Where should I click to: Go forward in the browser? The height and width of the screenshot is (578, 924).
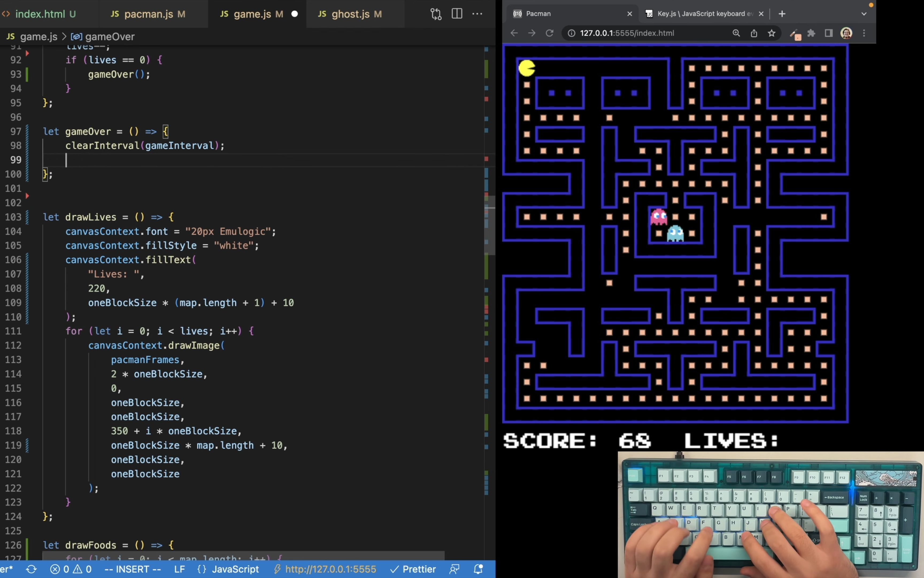coord(532,33)
